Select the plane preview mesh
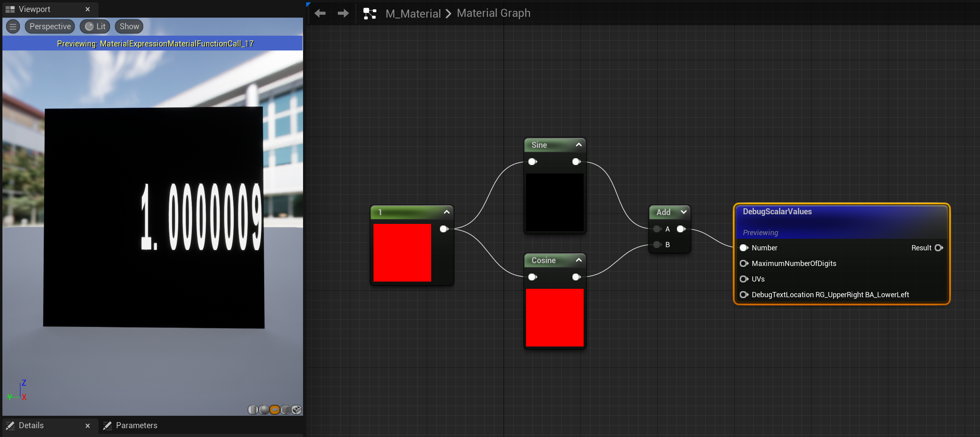Screen dimensions: 980x437 [x=275, y=409]
